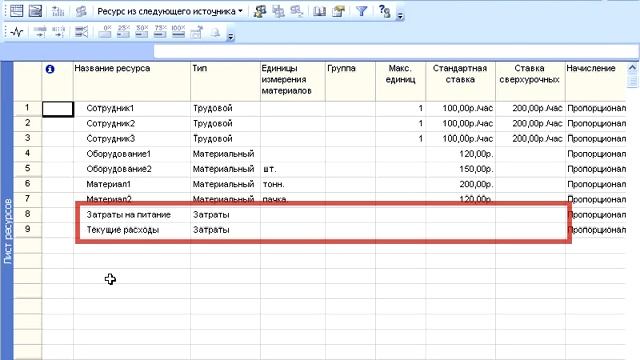The image size is (640, 360).
Task: Click the Project Statistics wave icon
Action: point(17,32)
